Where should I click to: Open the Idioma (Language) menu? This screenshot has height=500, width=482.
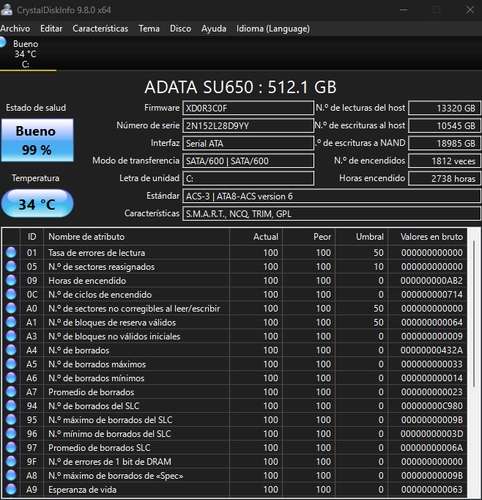[273, 29]
